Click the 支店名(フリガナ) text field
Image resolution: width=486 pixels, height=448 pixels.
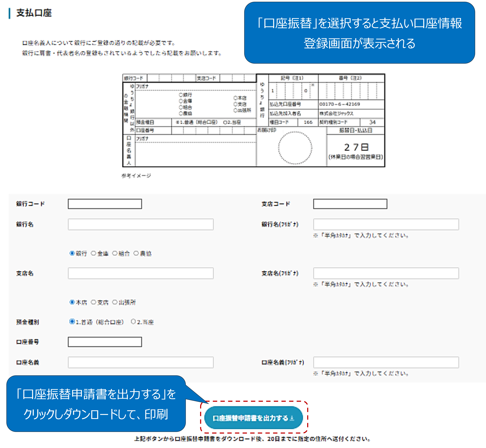386,273
